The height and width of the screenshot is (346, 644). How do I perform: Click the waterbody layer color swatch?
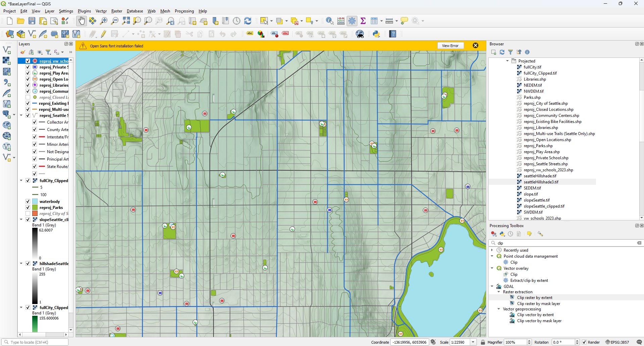(x=35, y=202)
